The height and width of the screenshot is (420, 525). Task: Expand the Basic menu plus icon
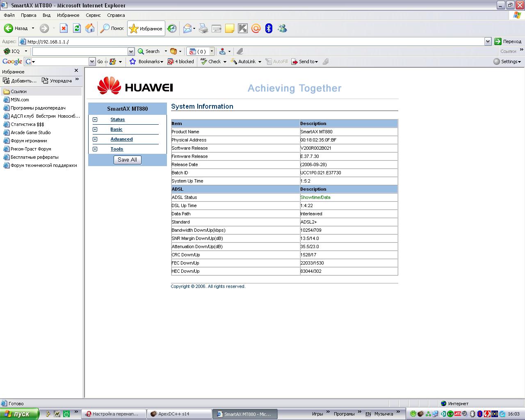click(95, 129)
